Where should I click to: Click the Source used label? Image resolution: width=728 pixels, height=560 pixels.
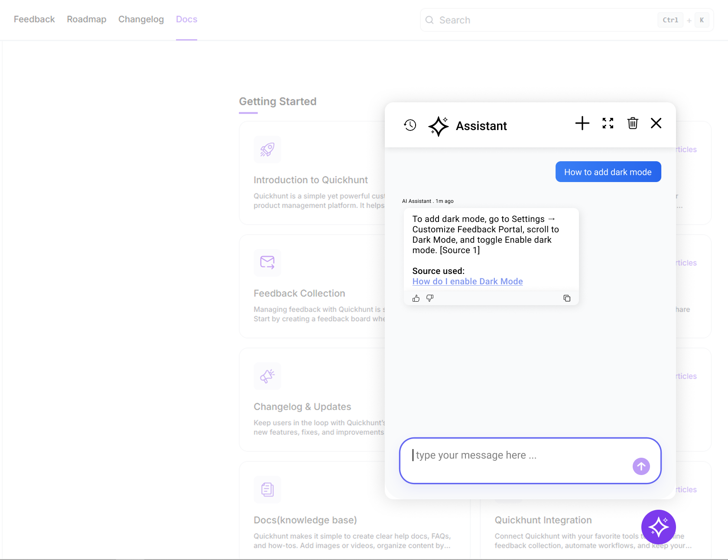point(439,271)
